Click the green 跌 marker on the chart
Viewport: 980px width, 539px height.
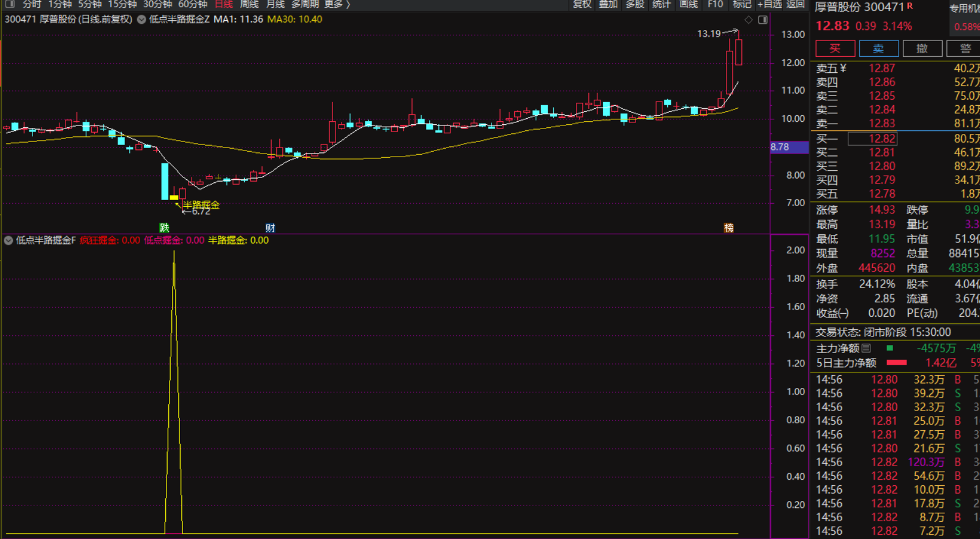point(164,228)
